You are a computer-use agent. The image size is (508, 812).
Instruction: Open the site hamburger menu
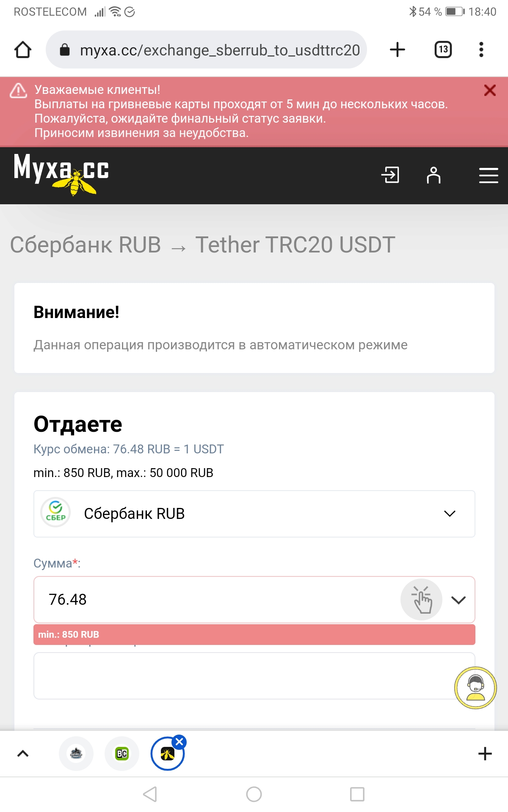click(488, 175)
